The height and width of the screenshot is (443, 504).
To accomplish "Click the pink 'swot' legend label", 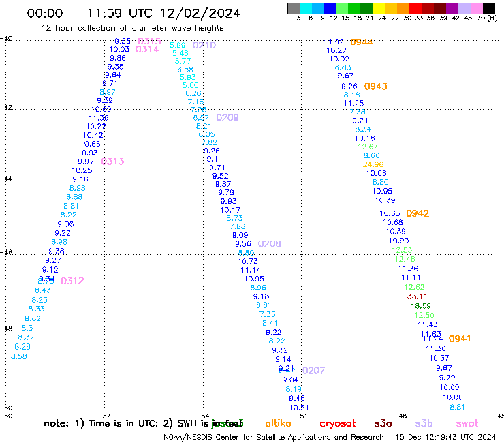I will pos(467,423).
